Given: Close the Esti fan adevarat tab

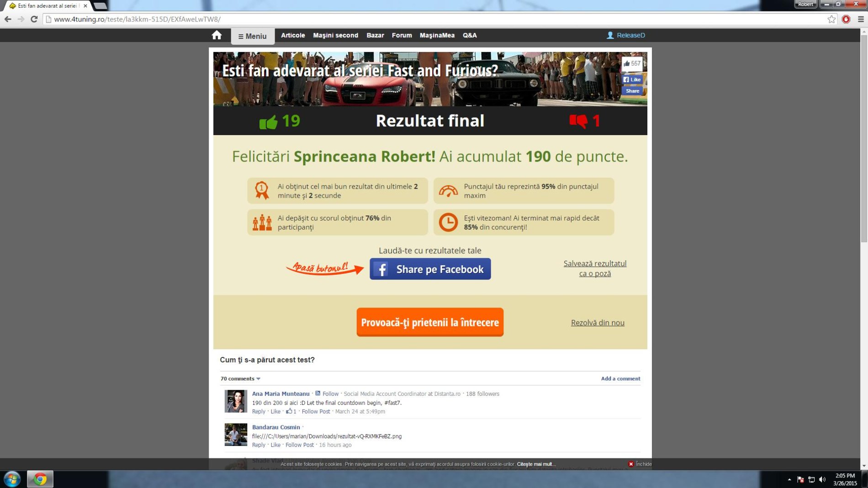Looking at the screenshot, I should tap(85, 6).
